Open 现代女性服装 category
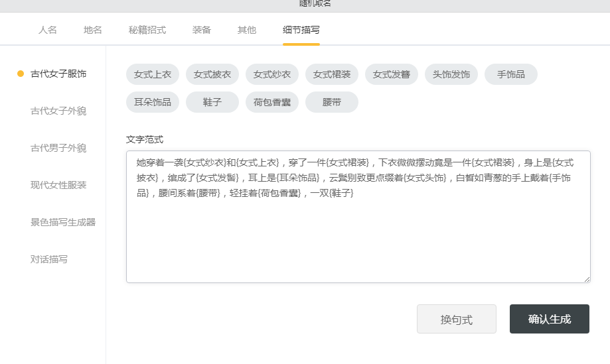This screenshot has height=364, width=610. (58, 185)
